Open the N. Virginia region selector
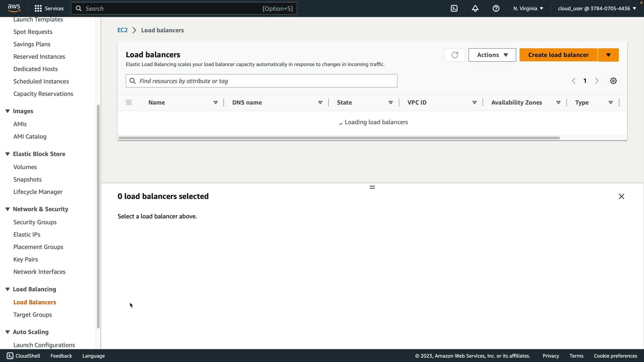644x362 pixels. click(528, 8)
